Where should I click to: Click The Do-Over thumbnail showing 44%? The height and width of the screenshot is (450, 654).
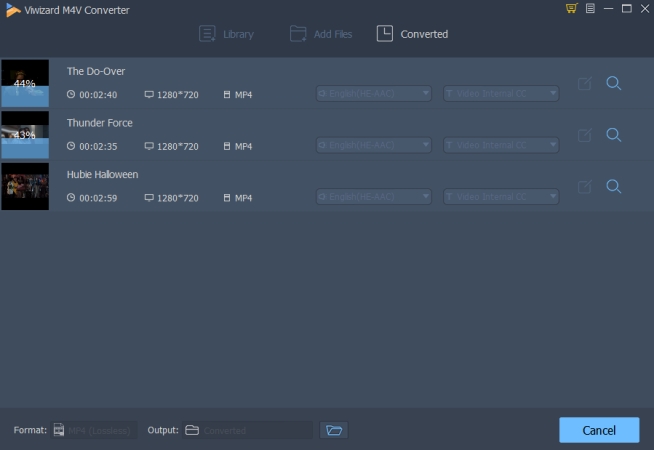point(25,83)
